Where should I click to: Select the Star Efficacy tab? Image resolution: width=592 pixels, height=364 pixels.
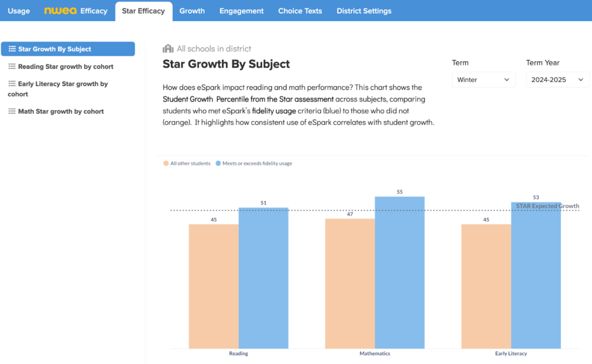click(x=143, y=12)
